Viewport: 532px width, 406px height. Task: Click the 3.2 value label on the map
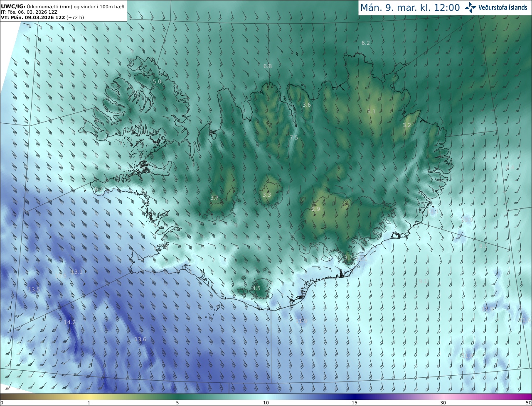click(407, 125)
